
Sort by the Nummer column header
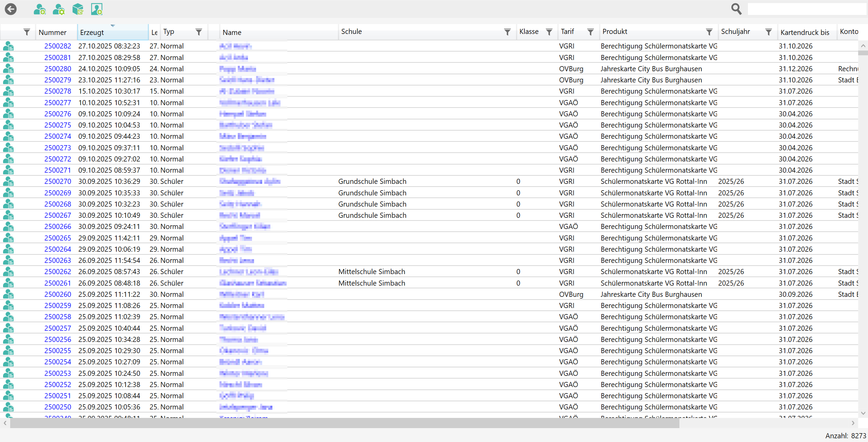point(53,33)
